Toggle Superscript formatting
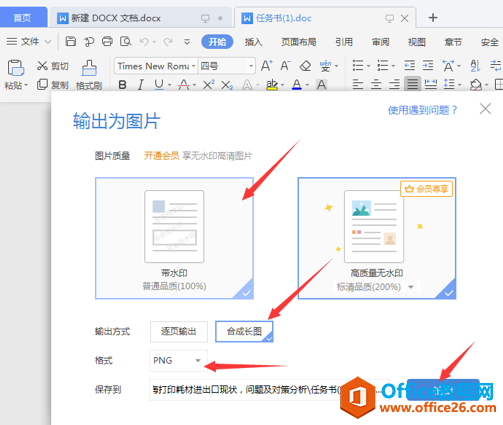 click(x=209, y=85)
